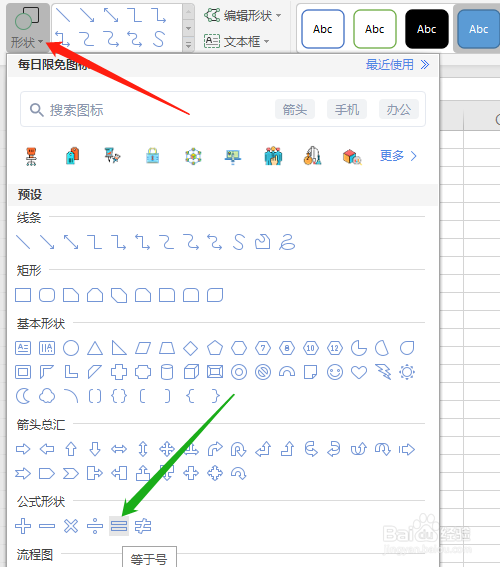Select the cylinder basic shape

[167, 372]
